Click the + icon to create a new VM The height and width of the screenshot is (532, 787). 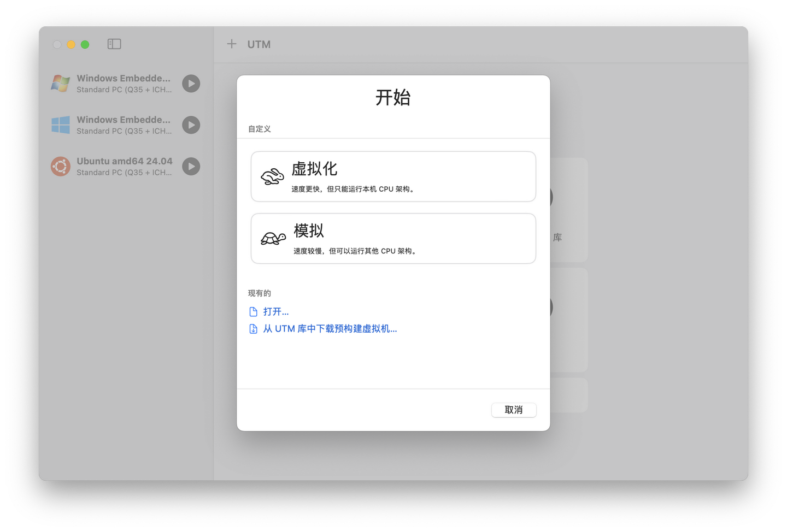[x=232, y=44]
